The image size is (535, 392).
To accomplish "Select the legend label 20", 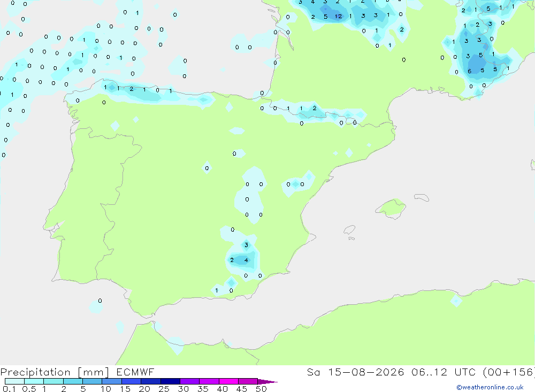I will click(144, 389).
